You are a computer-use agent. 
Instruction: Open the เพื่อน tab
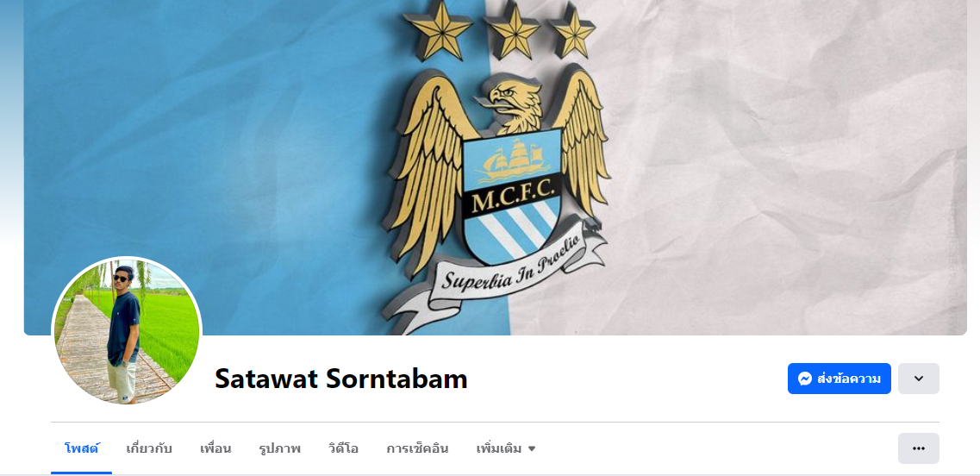215,448
